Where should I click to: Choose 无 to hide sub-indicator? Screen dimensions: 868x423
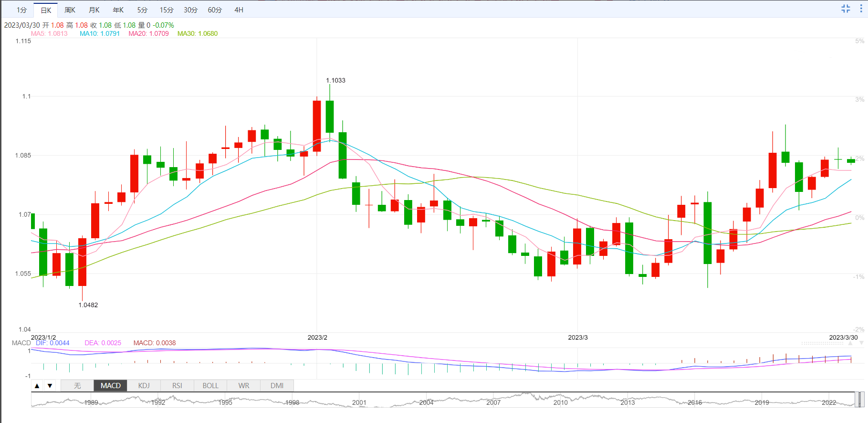click(77, 386)
